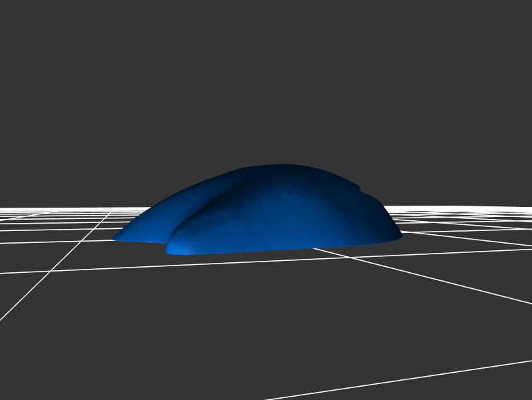Click empty dark background above the mesh
This screenshot has height=400, width=532.
(266, 80)
